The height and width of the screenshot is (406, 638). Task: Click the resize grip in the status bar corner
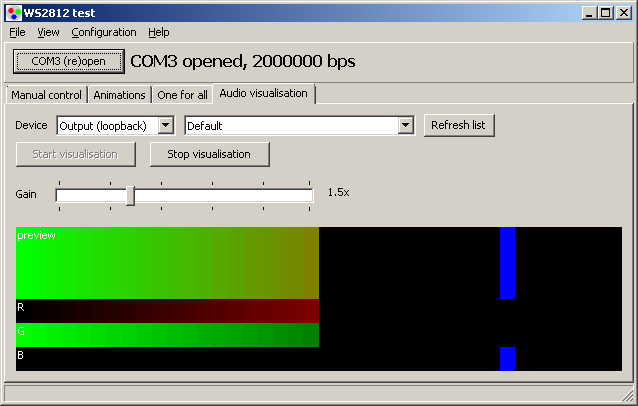[x=628, y=394]
